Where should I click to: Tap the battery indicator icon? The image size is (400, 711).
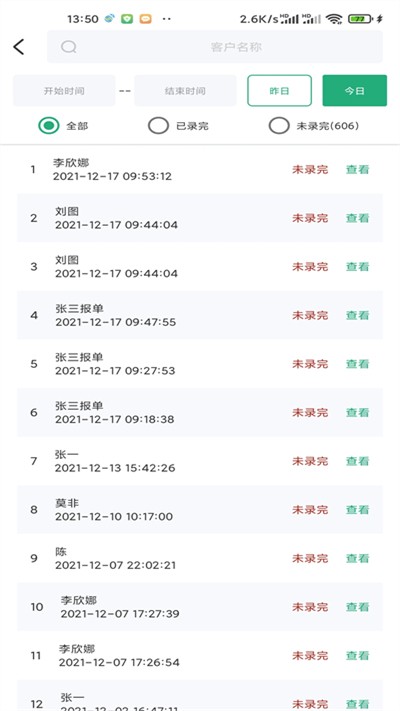point(360,19)
